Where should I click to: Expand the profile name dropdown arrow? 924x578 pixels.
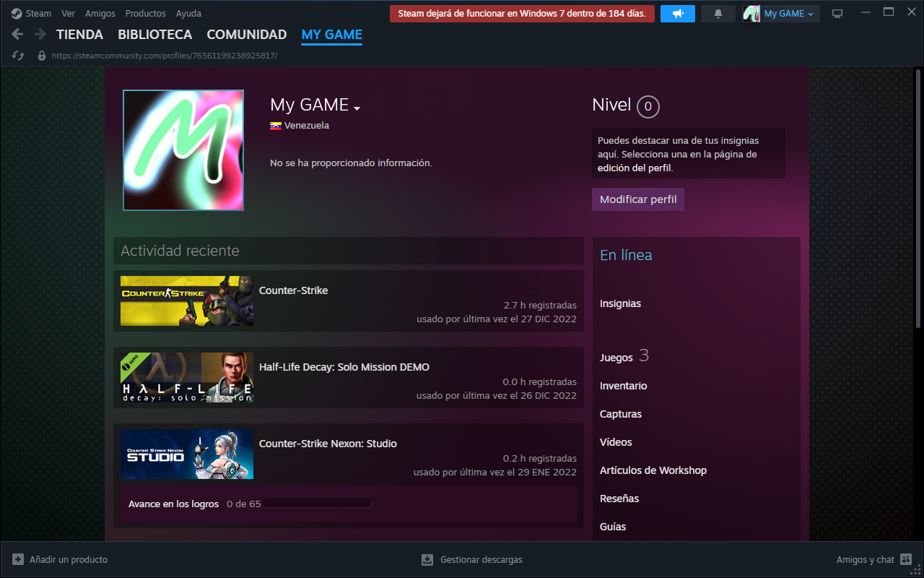[357, 108]
